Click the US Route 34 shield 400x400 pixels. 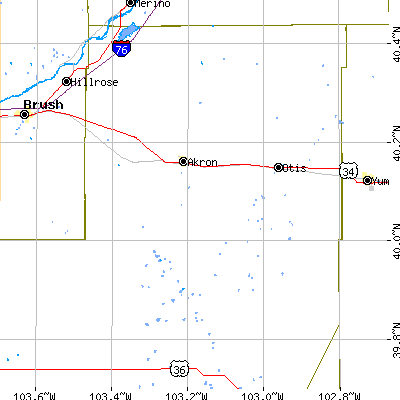[349, 171]
